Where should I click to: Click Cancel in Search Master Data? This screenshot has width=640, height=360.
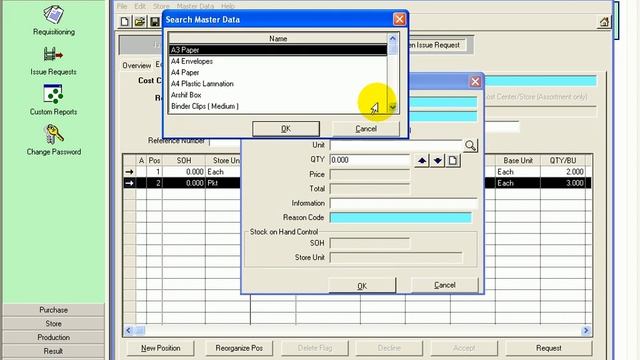coord(366,129)
